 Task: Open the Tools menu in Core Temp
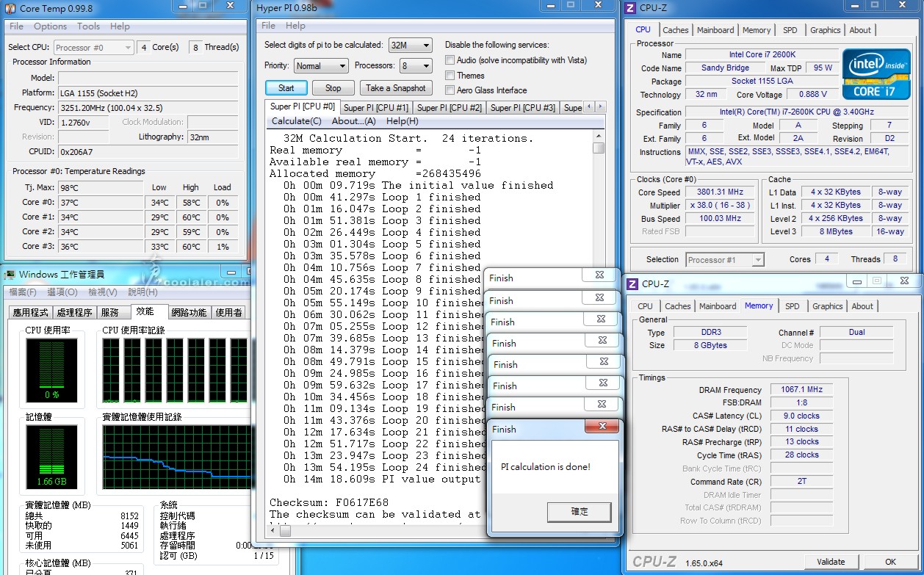click(88, 26)
